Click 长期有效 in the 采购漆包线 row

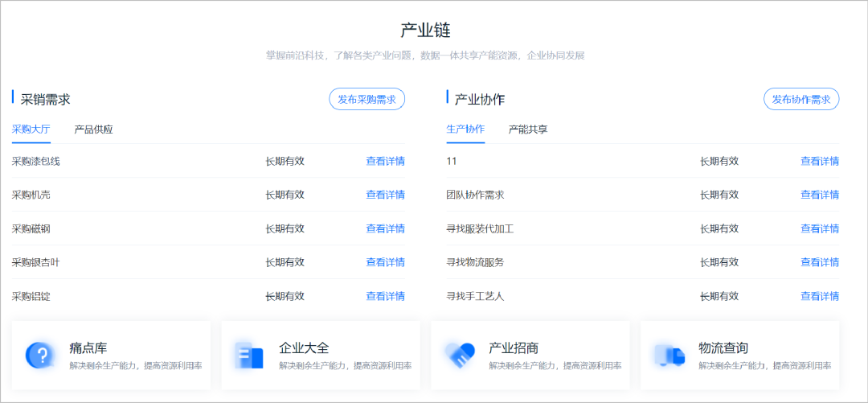point(285,162)
